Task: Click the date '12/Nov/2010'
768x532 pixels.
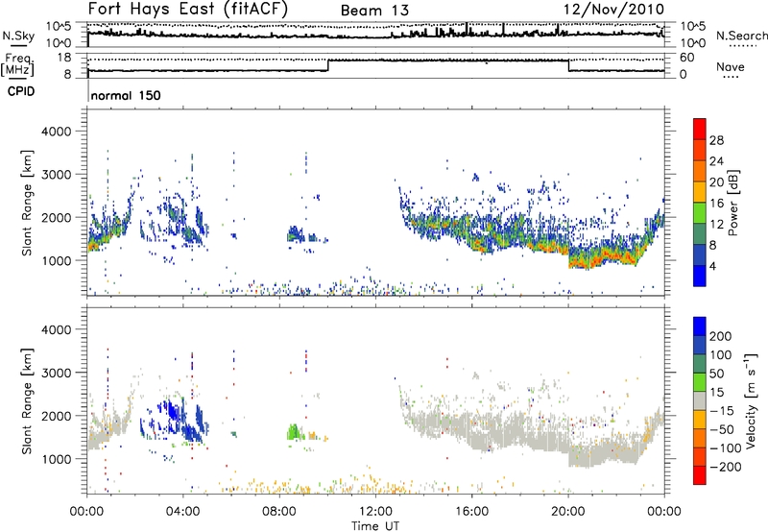Action: tap(613, 9)
